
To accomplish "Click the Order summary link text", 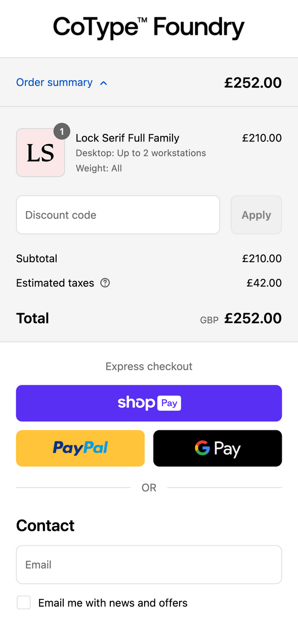I will 54,82.
